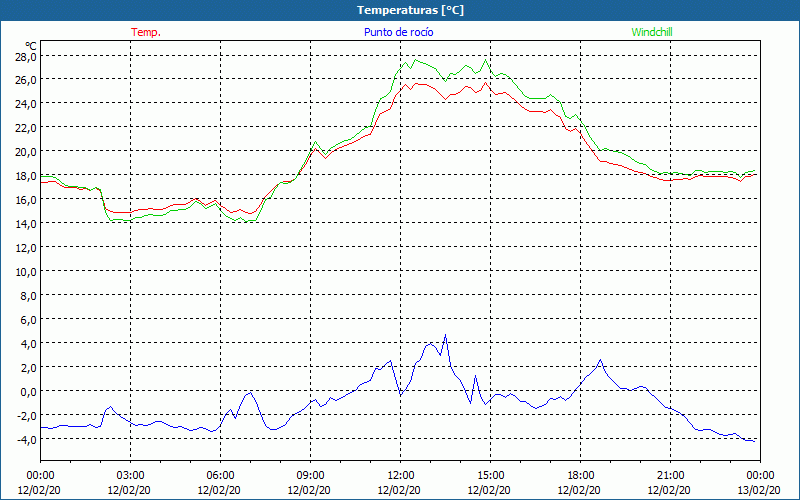Click the 12,0 y-axis value
Viewport: 800px width, 500px height.
pyautogui.click(x=26, y=247)
